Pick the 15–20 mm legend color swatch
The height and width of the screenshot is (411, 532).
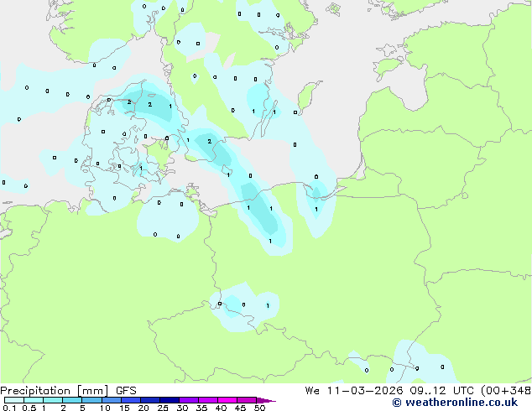pyautogui.click(x=131, y=400)
